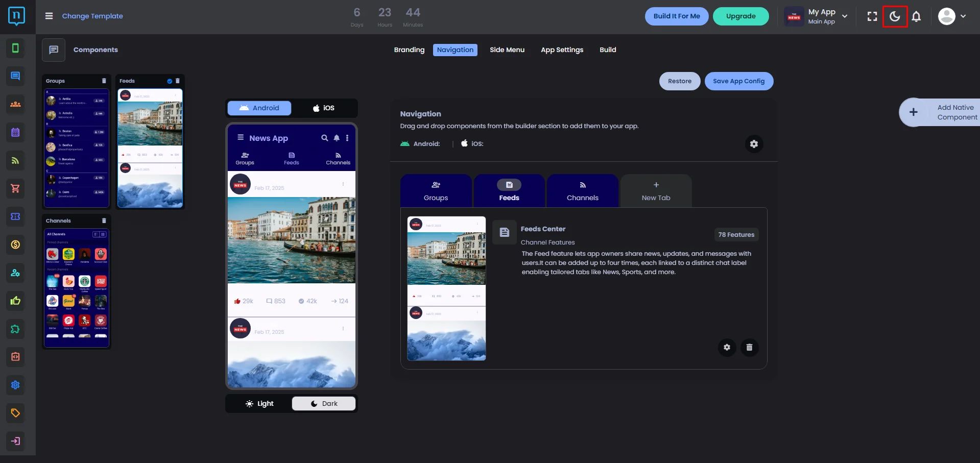Switch preview to iOS platform
Viewport: 980px width, 463px height.
324,108
